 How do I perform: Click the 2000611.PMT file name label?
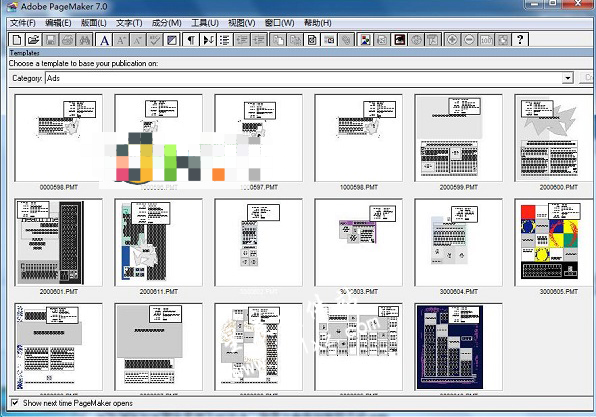tap(159, 292)
